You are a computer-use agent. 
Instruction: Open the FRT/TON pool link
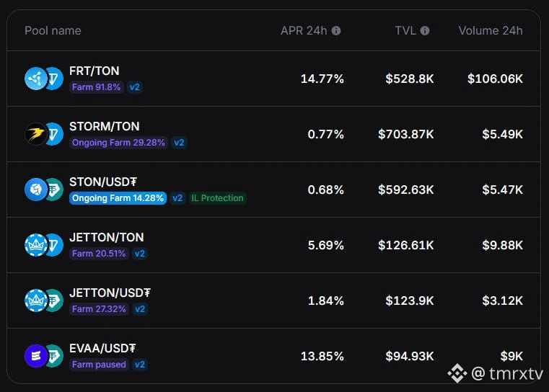coord(95,71)
